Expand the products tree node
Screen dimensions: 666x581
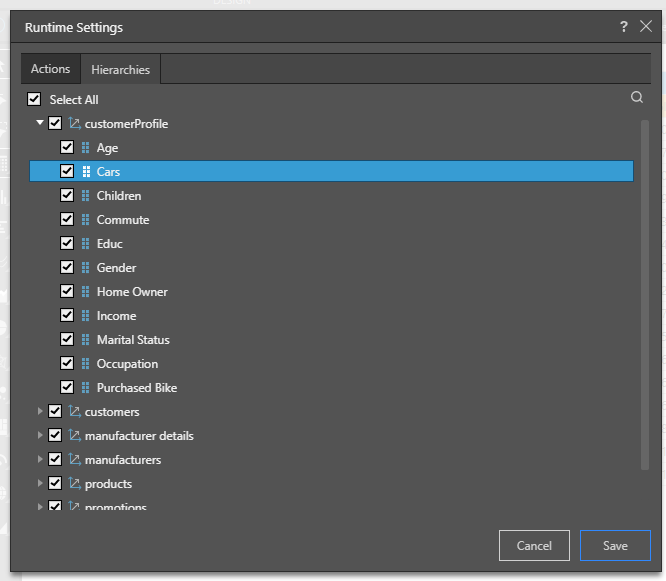(x=40, y=484)
